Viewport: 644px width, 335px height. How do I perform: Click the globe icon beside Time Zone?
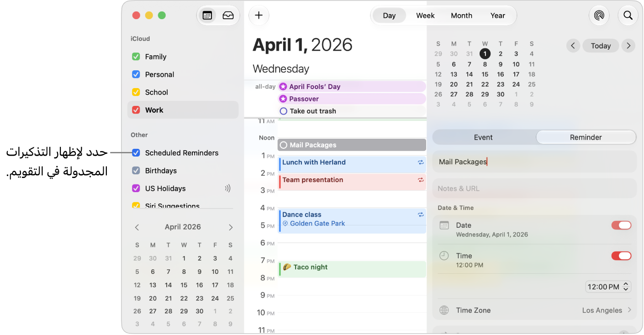444,310
